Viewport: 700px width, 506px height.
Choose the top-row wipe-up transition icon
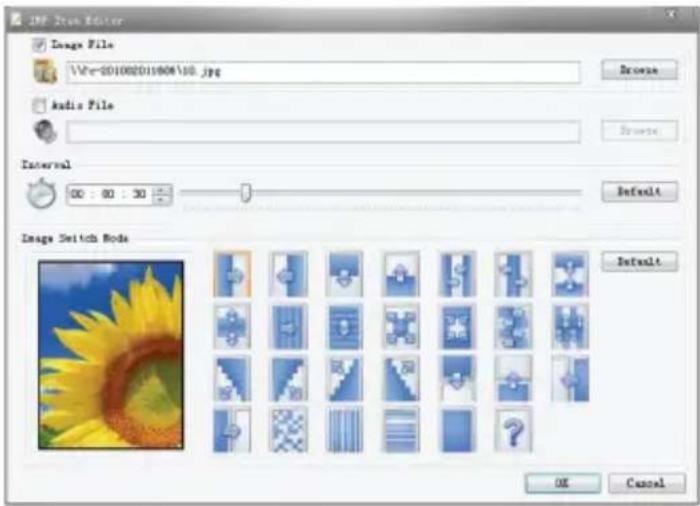coord(401,274)
